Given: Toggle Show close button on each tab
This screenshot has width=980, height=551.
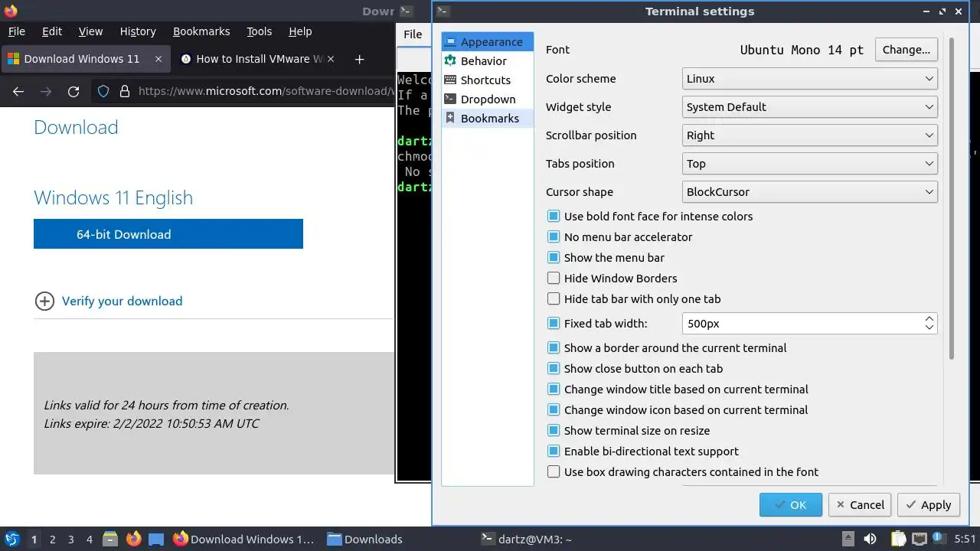Looking at the screenshot, I should pyautogui.click(x=554, y=369).
